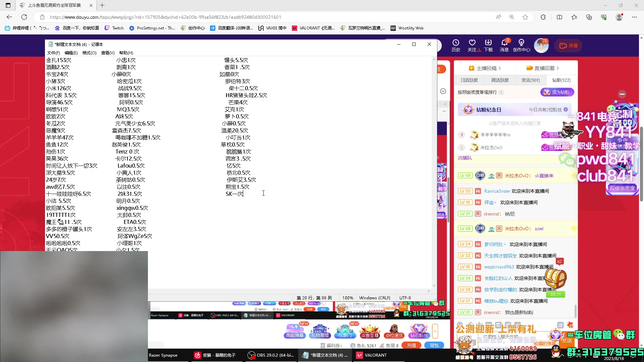The height and width of the screenshot is (362, 644).
Task: Open the 格式(O) menu in Notepad
Action: click(89, 53)
